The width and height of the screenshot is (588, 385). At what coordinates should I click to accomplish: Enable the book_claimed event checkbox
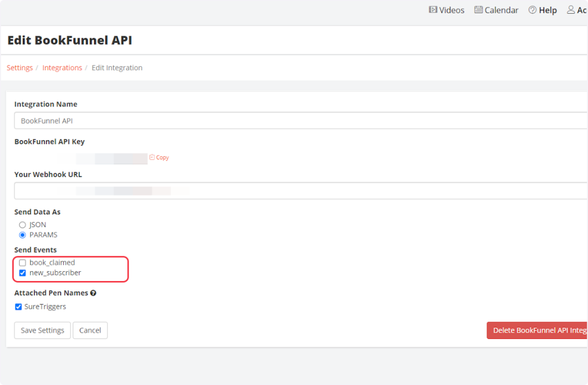23,263
